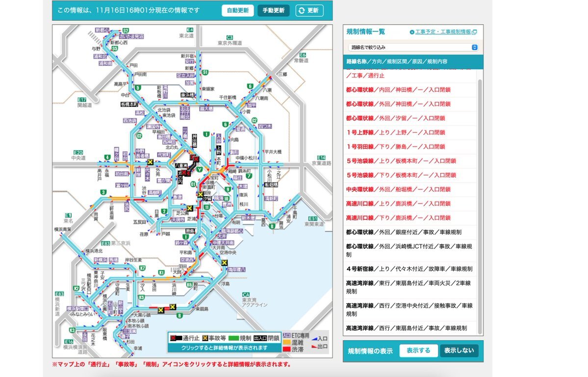Click the accident icon at 芝公園
The height and width of the screenshot is (377, 588).
[190, 209]
